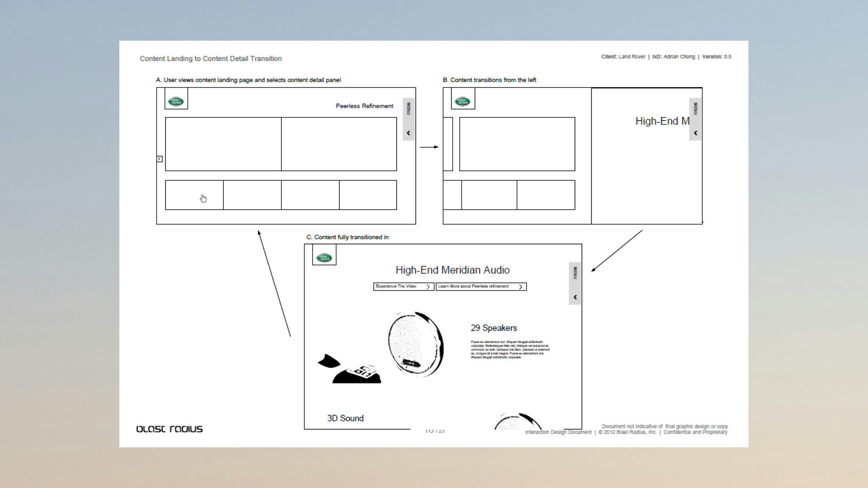868x488 pixels.
Task: Select the large top-right content box in panel A
Action: point(339,144)
